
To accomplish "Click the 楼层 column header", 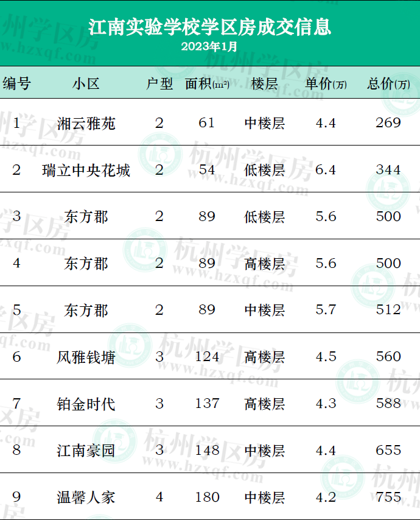I will (264, 84).
